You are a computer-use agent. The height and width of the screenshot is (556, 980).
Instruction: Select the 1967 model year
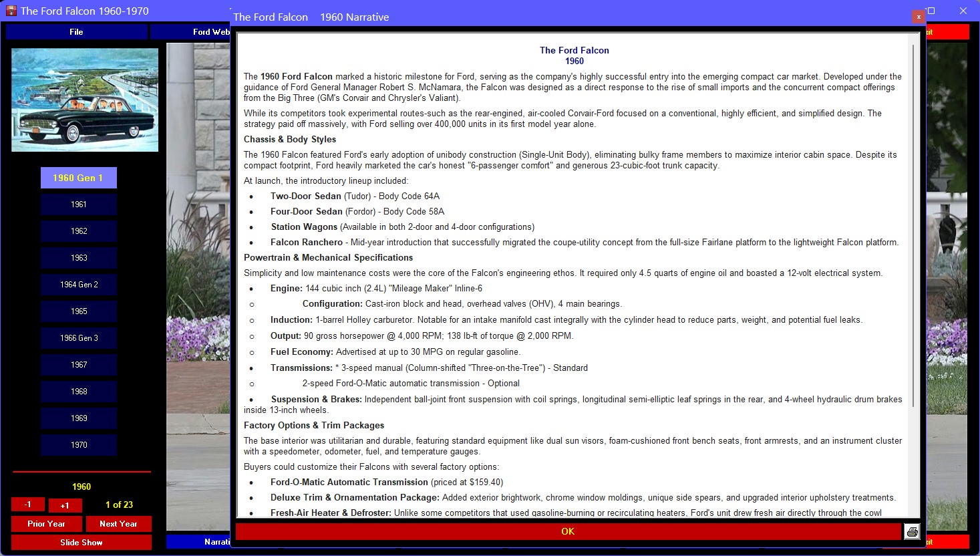click(79, 365)
